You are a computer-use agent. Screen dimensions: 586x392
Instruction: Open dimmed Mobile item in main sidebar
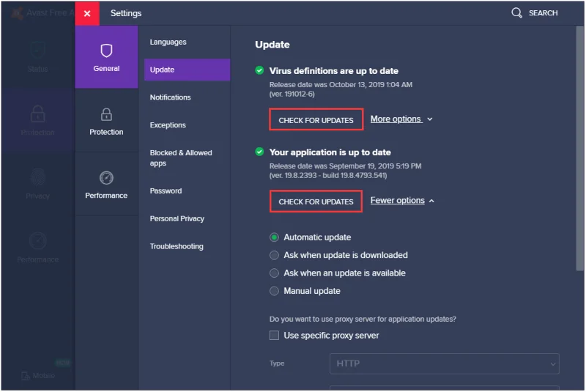38,376
